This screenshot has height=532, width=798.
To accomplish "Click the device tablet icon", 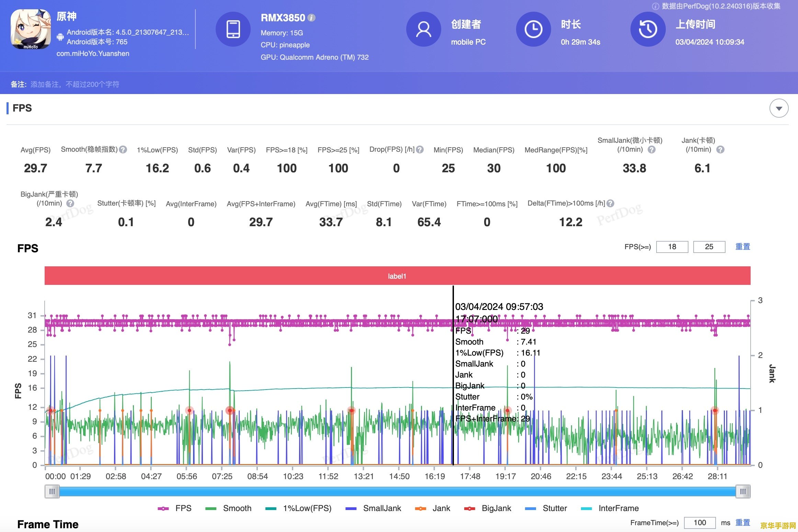I will pyautogui.click(x=233, y=29).
